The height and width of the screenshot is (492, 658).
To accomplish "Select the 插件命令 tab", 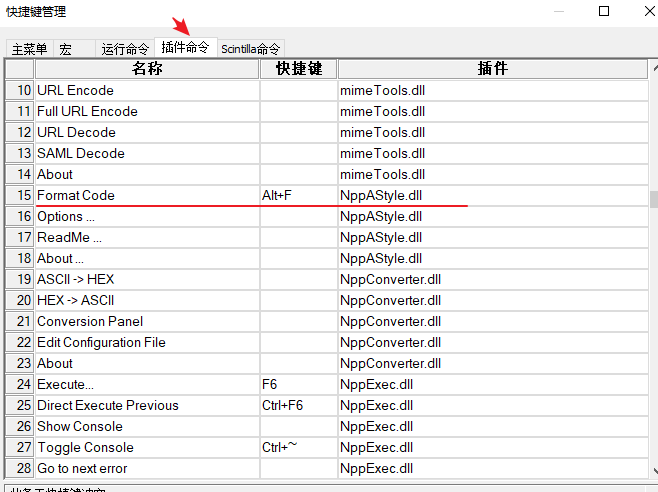I will pyautogui.click(x=185, y=47).
